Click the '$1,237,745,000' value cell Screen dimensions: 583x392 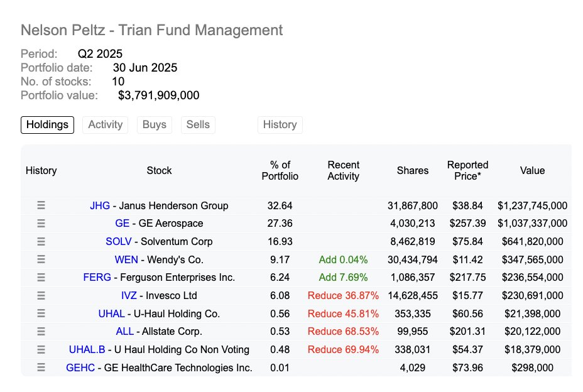(533, 205)
